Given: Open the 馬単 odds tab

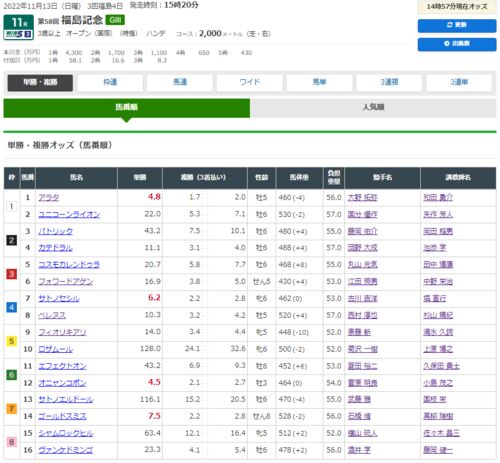Looking at the screenshot, I should tap(319, 82).
